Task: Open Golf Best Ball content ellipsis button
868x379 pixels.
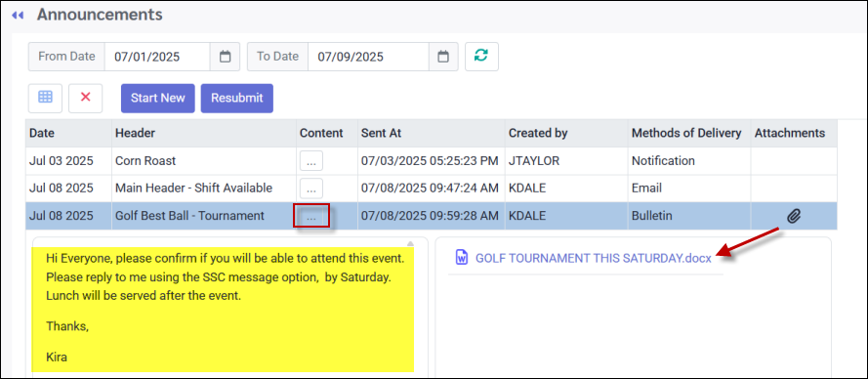Action: click(x=311, y=216)
